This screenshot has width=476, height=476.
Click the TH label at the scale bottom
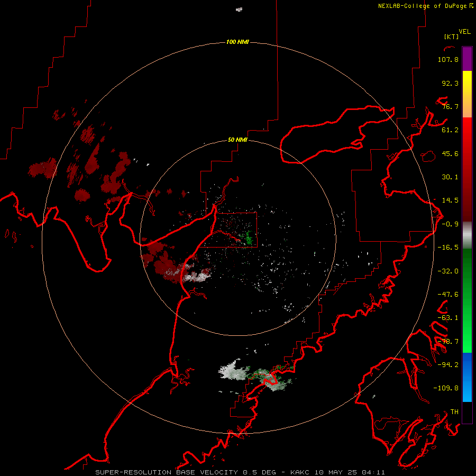(454, 411)
